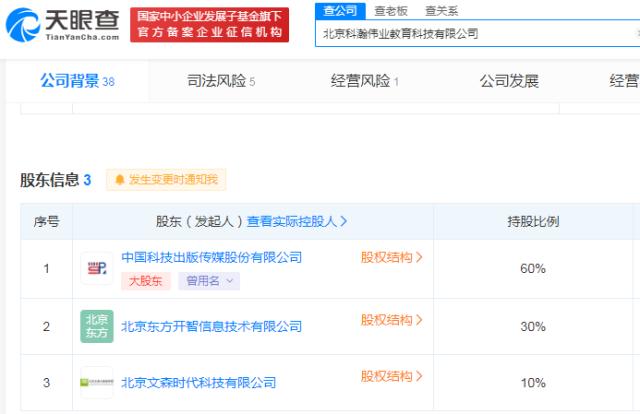Click the 10% shareholding value
The height and width of the screenshot is (414, 640).
point(533,383)
